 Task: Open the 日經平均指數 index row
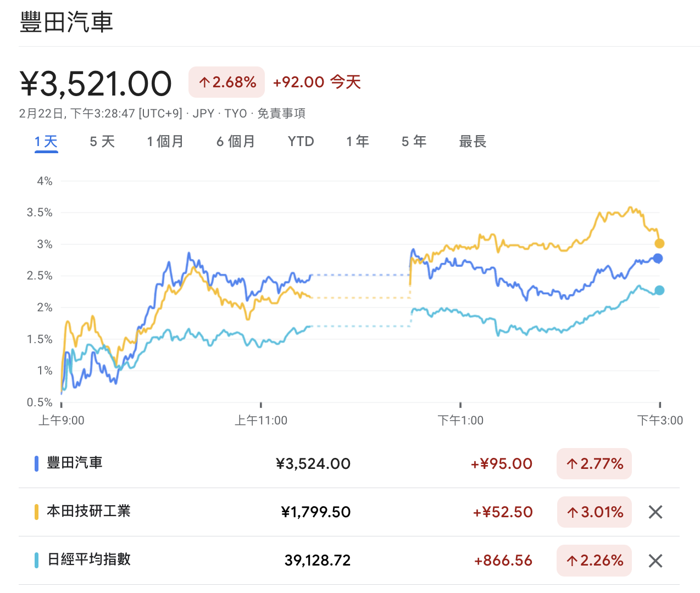(88, 560)
